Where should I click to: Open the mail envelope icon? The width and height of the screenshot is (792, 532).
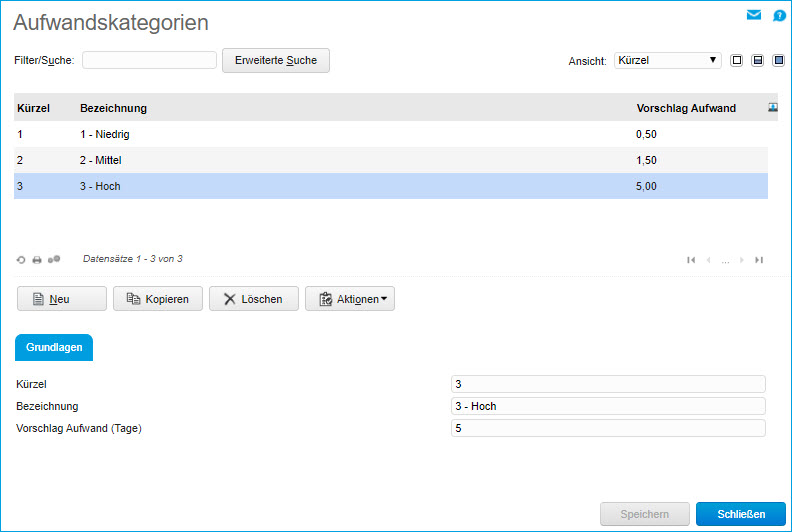tap(754, 15)
